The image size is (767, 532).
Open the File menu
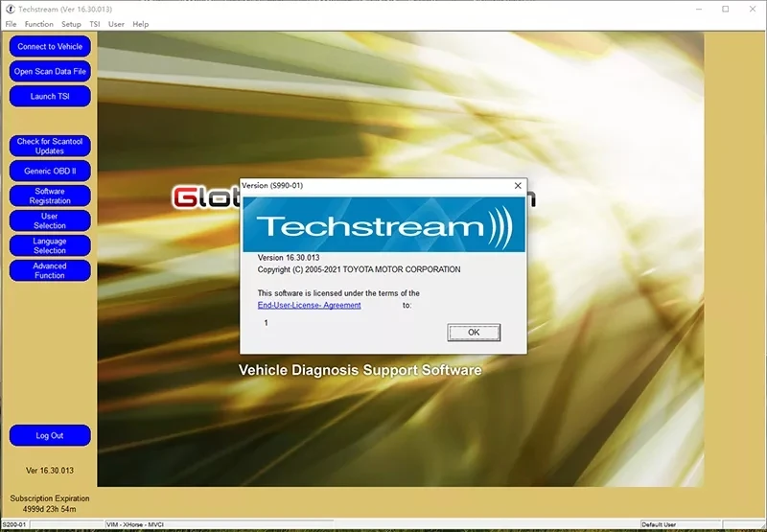click(11, 24)
